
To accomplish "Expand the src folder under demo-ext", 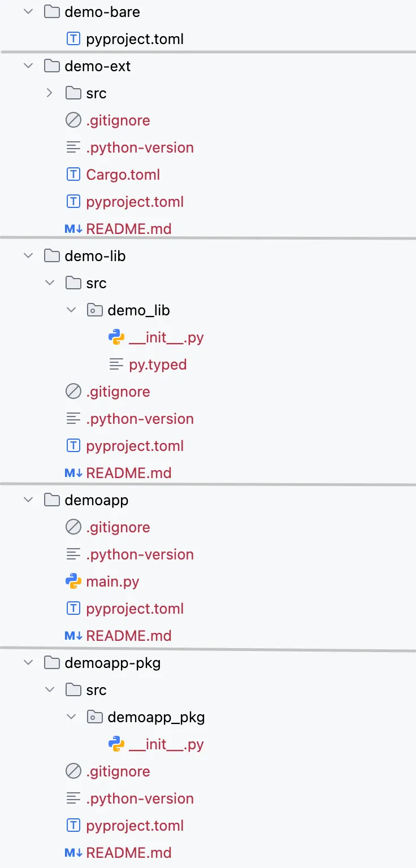I will tap(50, 93).
